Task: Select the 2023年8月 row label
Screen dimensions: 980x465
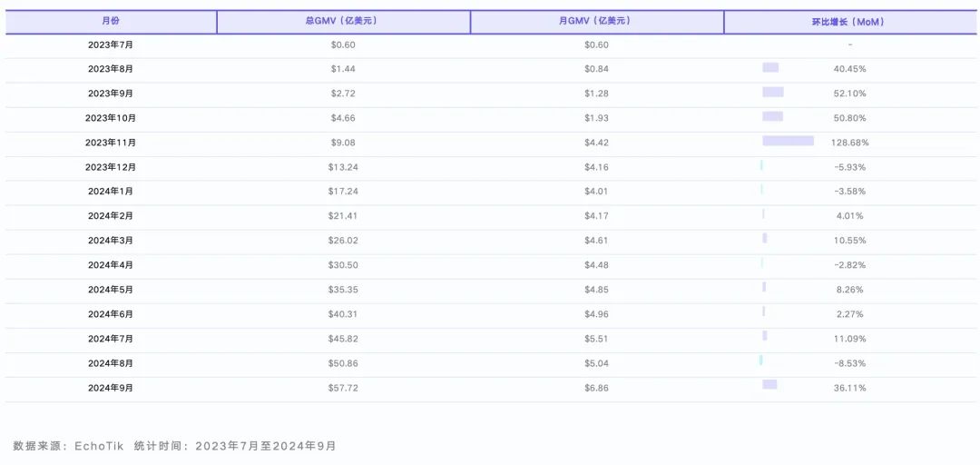Action: 111,69
